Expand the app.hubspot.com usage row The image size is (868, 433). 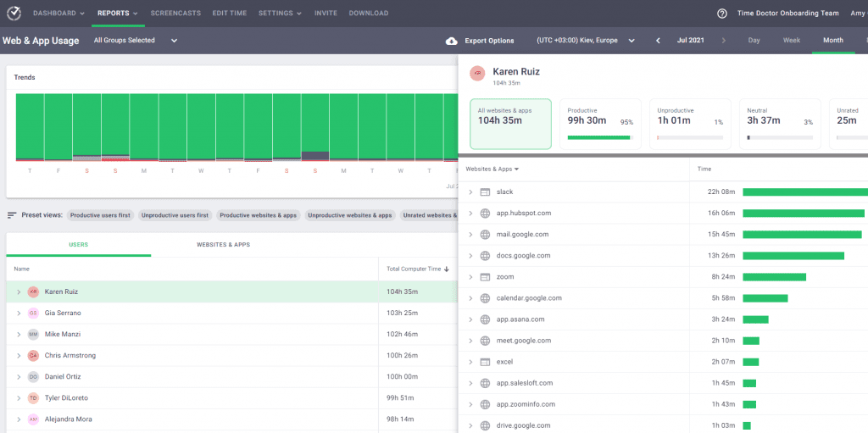(x=470, y=214)
